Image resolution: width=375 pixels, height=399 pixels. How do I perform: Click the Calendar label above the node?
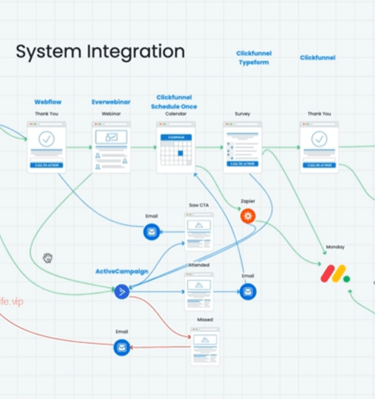176,114
